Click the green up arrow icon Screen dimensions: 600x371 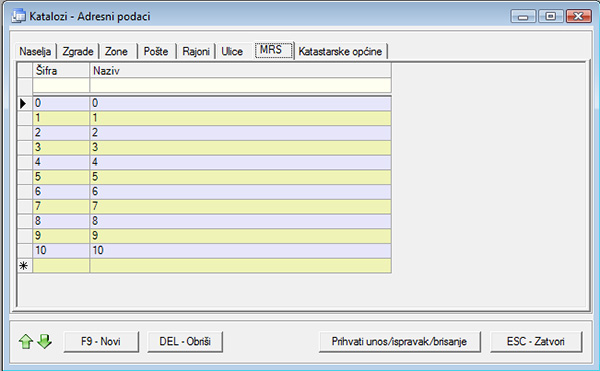pos(26,342)
